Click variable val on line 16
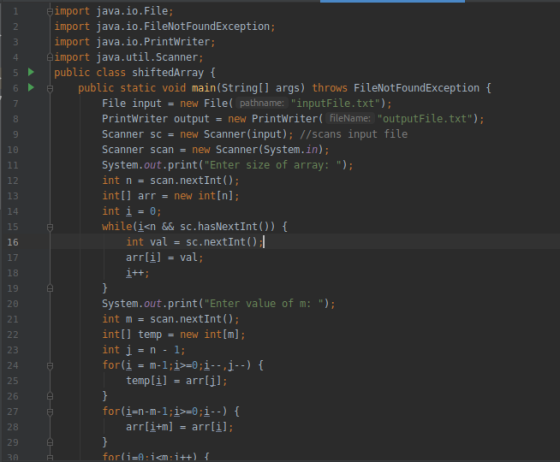Screen dimensions: 560x462 coord(159,242)
